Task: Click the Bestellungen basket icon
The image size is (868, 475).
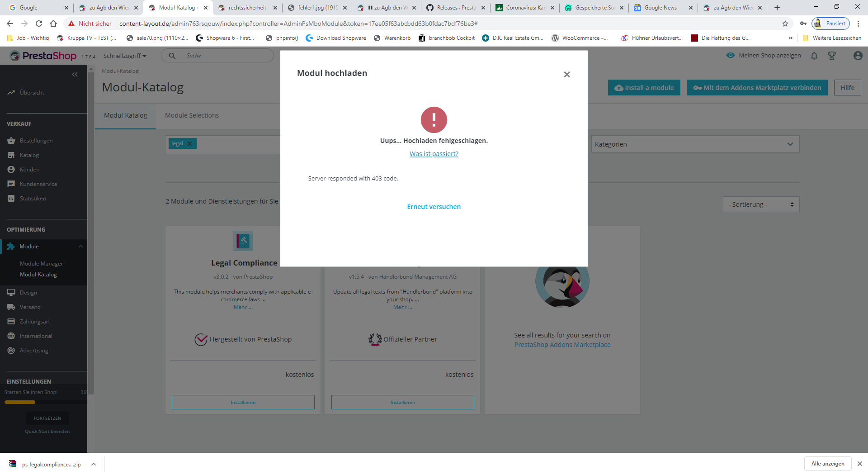Action: (11, 141)
